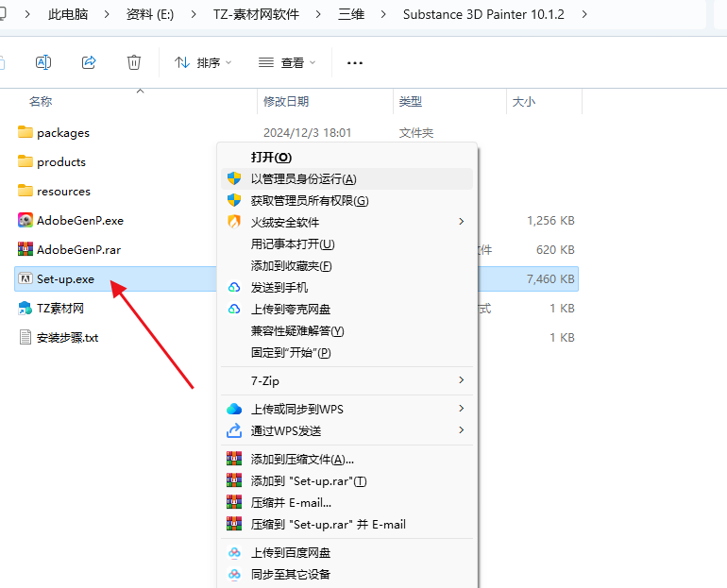Expand the 通过WPS发送 submenu arrow

[x=461, y=430]
